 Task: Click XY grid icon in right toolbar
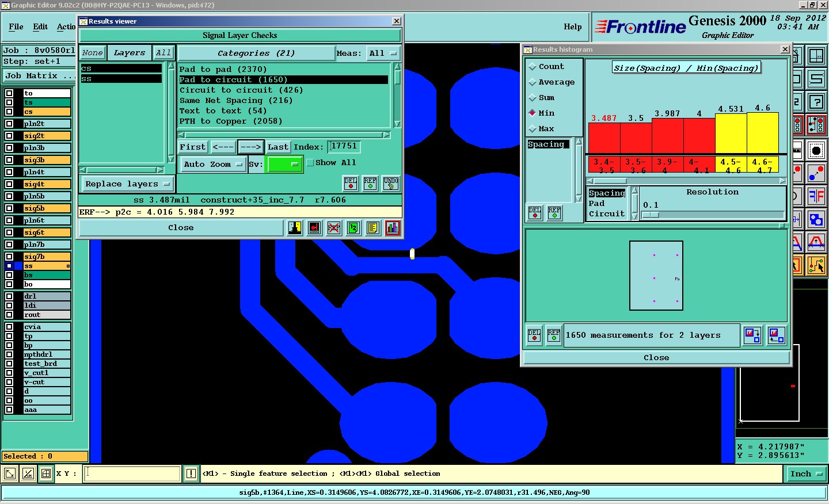(x=816, y=56)
